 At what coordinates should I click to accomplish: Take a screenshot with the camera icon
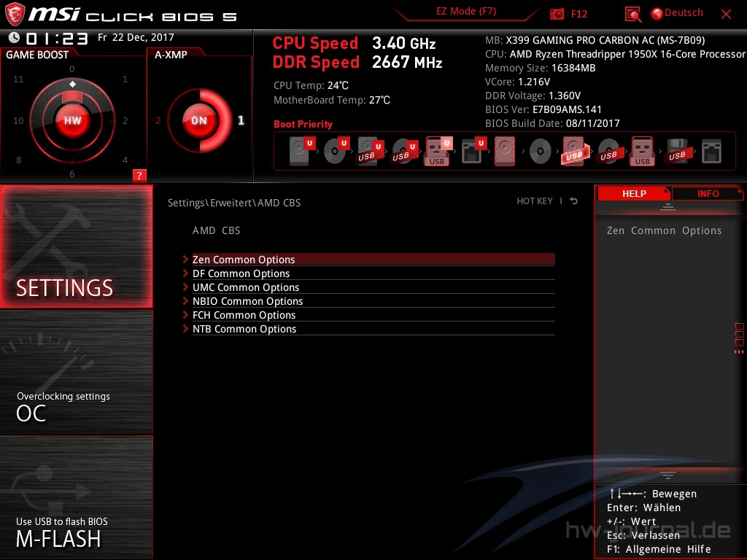[x=557, y=15]
